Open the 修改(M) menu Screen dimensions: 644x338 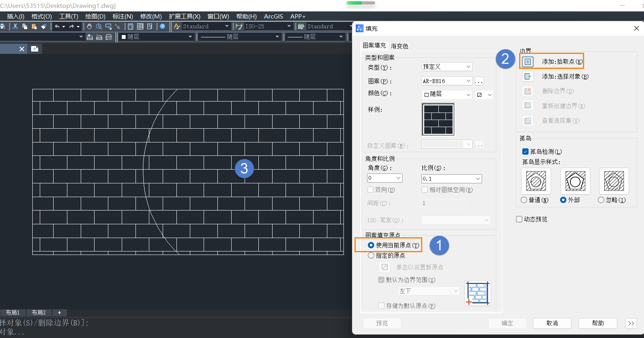151,17
